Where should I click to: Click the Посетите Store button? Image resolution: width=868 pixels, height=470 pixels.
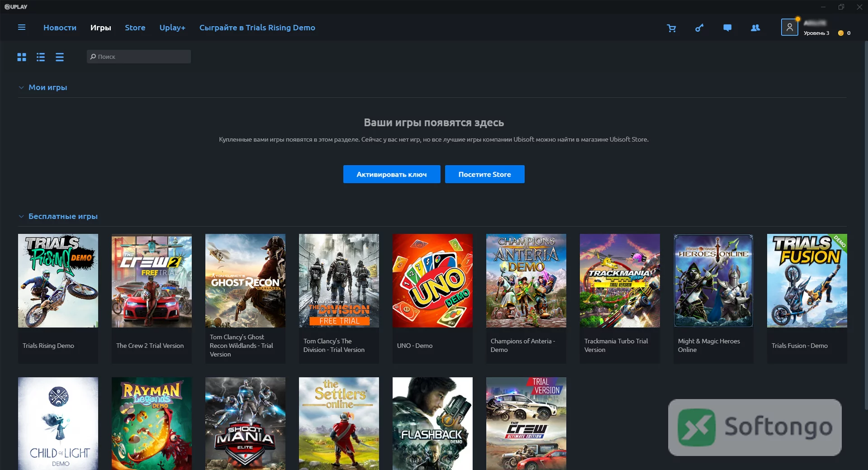485,174
